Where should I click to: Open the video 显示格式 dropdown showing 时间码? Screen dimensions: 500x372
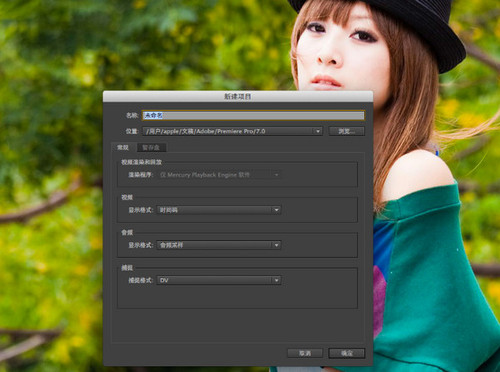click(219, 210)
